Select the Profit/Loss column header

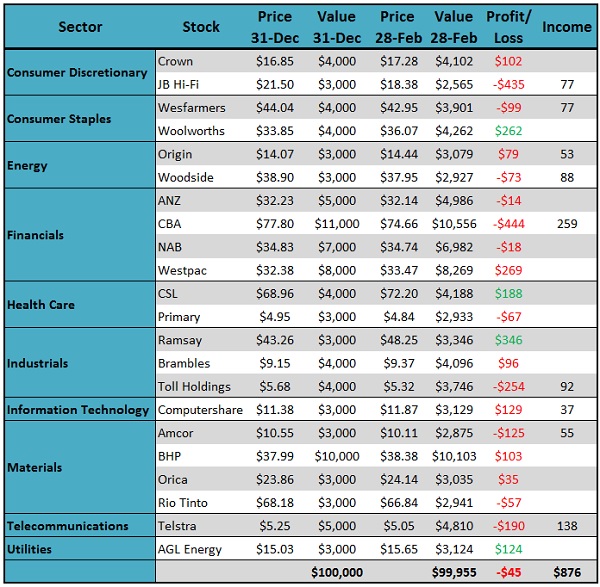point(510,26)
